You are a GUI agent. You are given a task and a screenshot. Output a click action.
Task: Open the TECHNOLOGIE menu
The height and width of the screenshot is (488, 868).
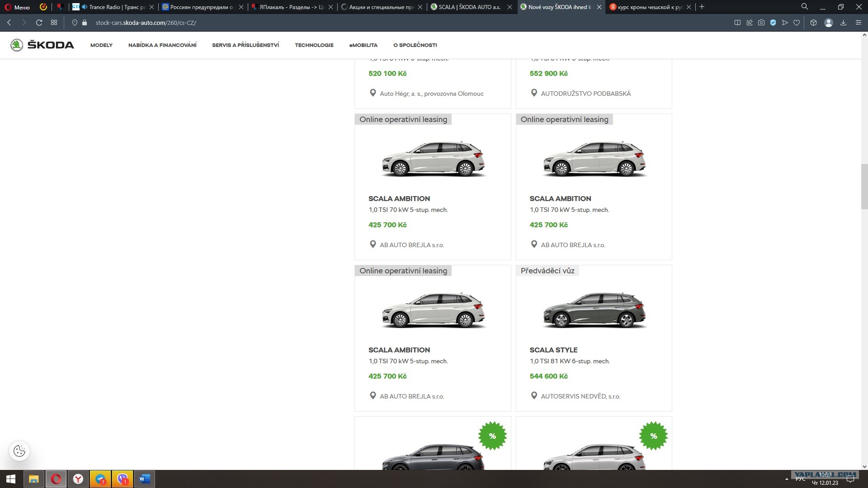[314, 45]
